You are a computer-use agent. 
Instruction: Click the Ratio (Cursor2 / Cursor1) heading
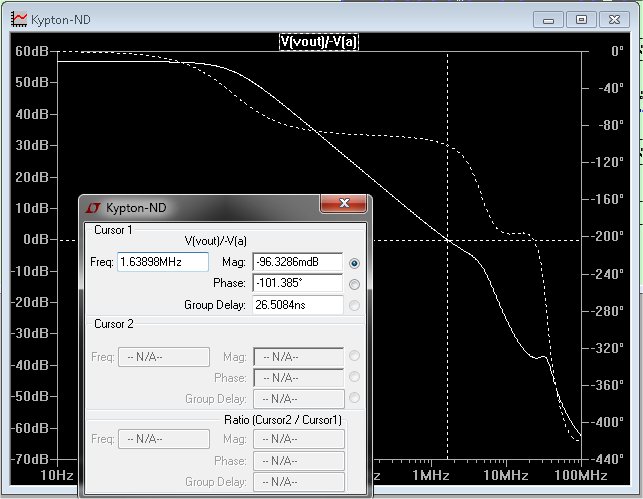click(x=283, y=420)
